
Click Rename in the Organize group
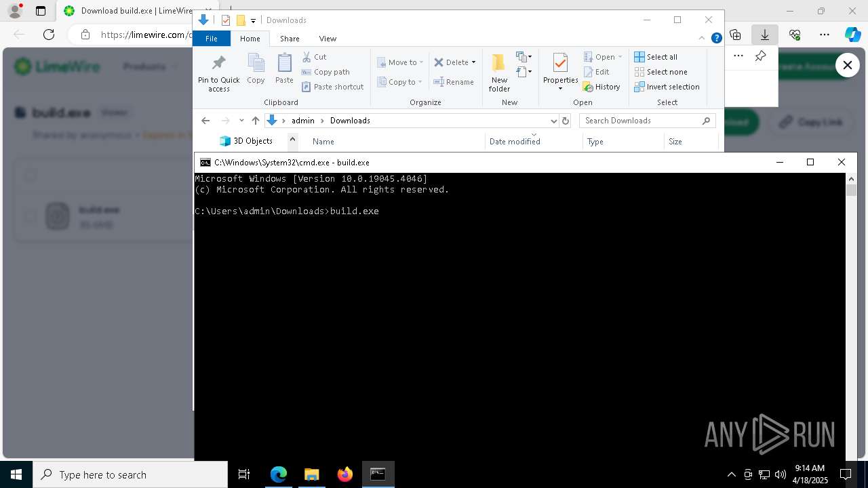[454, 82]
